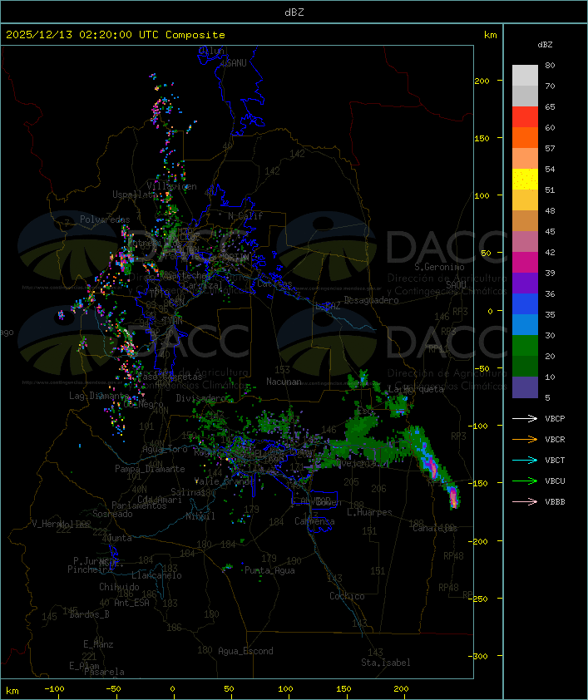Click the 'Valle_Grande' map label

click(225, 481)
